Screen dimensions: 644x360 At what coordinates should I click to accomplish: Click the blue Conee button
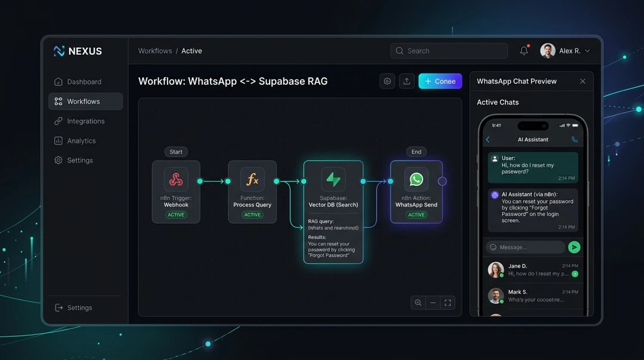pos(440,81)
